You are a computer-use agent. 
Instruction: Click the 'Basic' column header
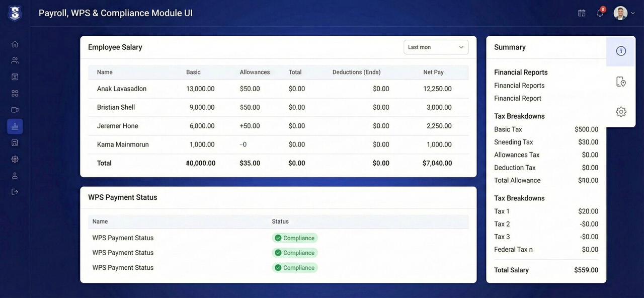click(193, 72)
